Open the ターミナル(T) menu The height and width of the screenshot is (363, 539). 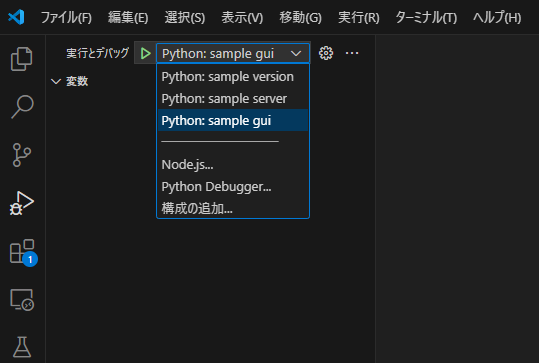426,17
